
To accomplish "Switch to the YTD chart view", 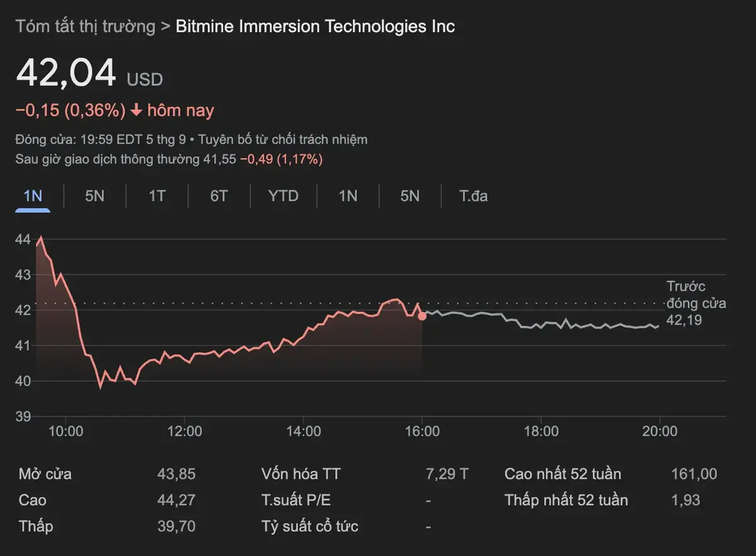I will pos(283,196).
